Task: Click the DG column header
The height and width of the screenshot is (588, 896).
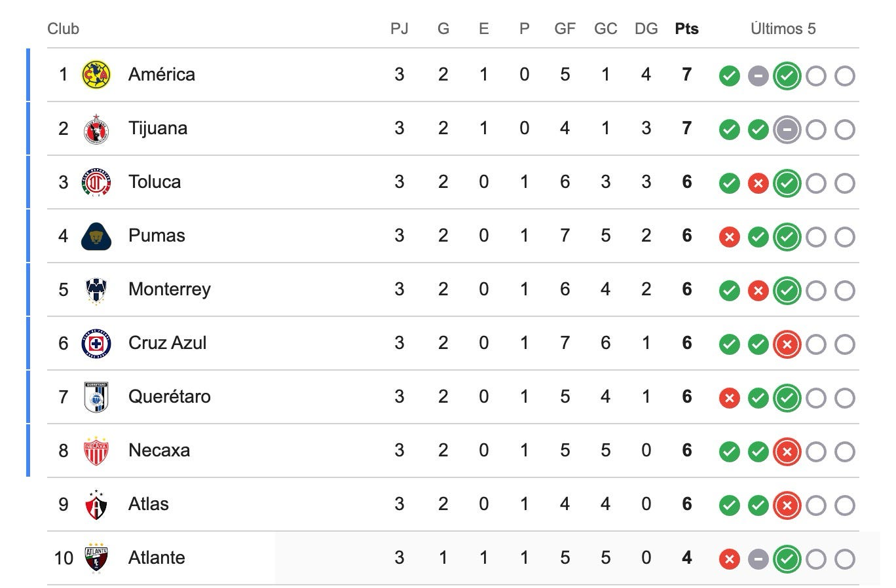Action: pos(646,29)
